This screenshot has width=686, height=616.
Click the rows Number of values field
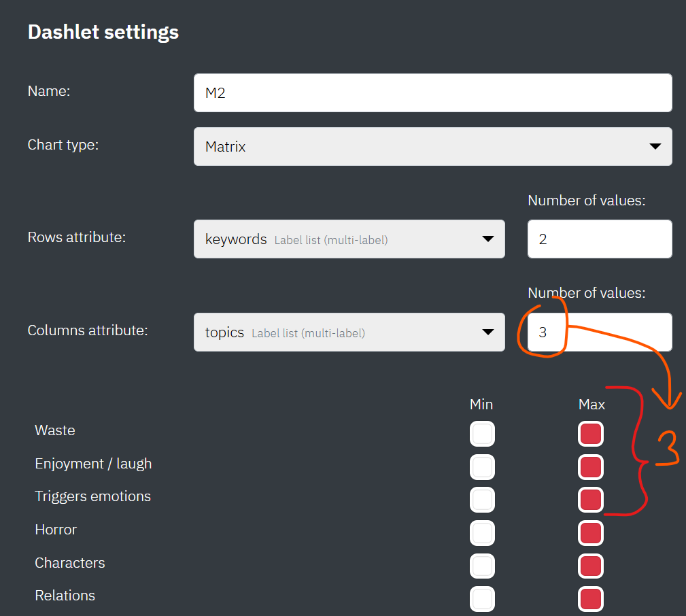point(599,239)
